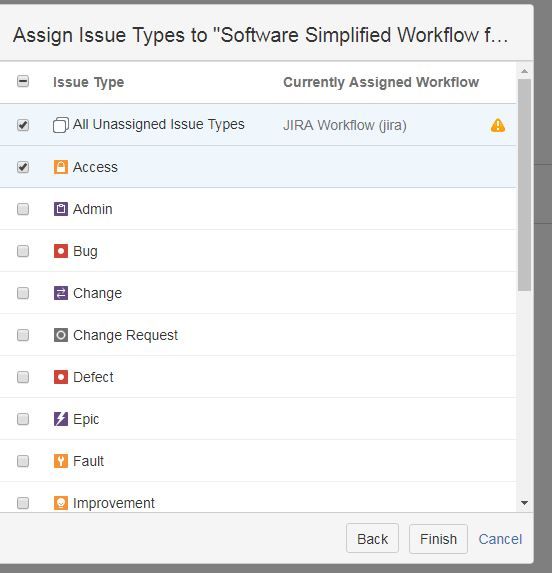
Task: Click the All Unassigned Issue Types label
Action: [159, 125]
